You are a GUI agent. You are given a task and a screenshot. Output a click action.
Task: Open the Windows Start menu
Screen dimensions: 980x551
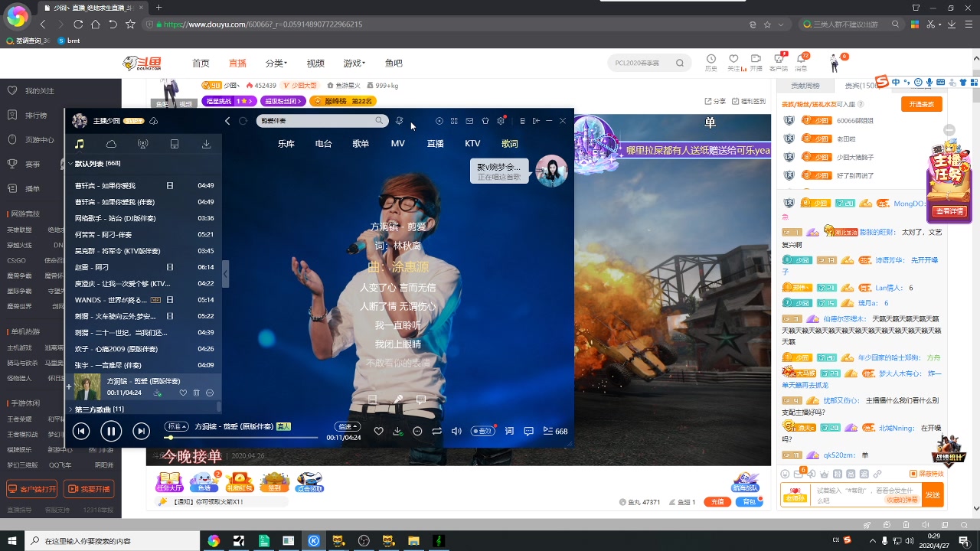tap(11, 541)
